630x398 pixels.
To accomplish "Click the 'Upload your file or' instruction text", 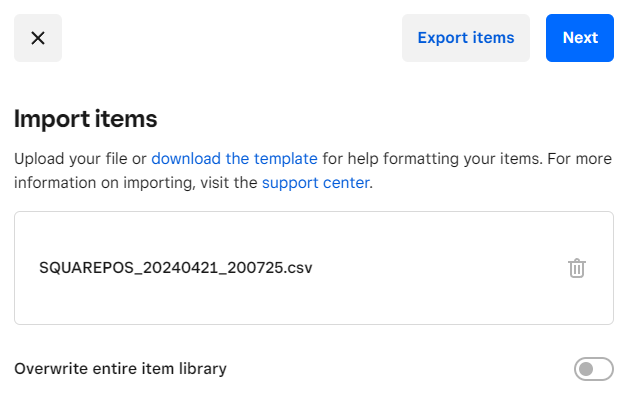I will (x=80, y=159).
